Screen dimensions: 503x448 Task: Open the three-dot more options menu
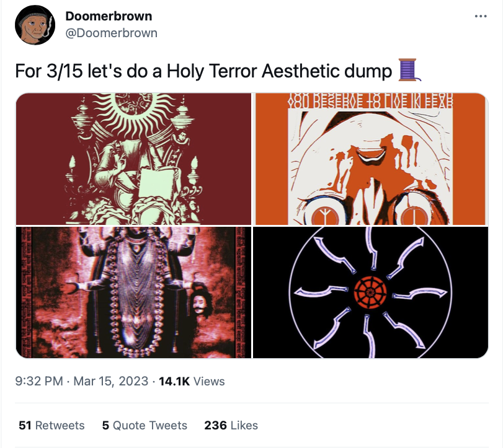tap(481, 16)
